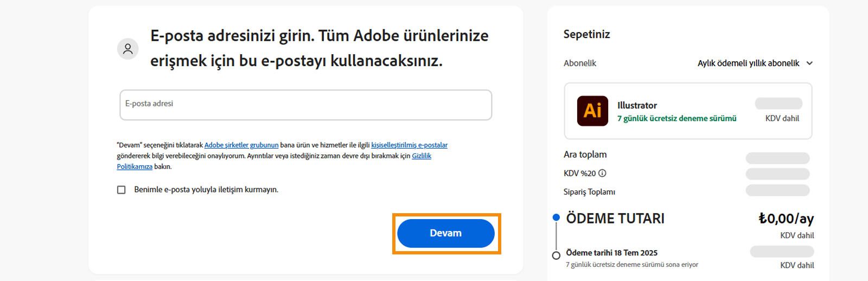This screenshot has height=281, width=868.
Task: Click the hollow circle next to Ödeme tarihi
Action: click(x=556, y=256)
